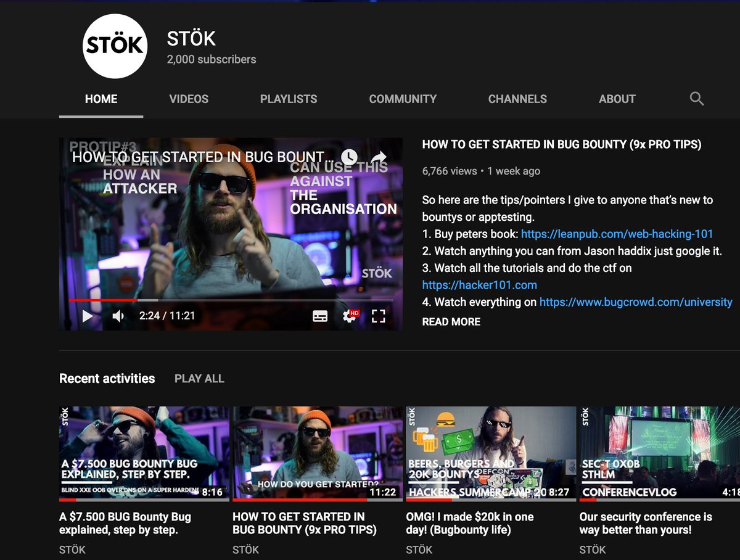Viewport: 740px width, 560px height.
Task: Click the STÖK channel avatar logo
Action: coord(115,46)
